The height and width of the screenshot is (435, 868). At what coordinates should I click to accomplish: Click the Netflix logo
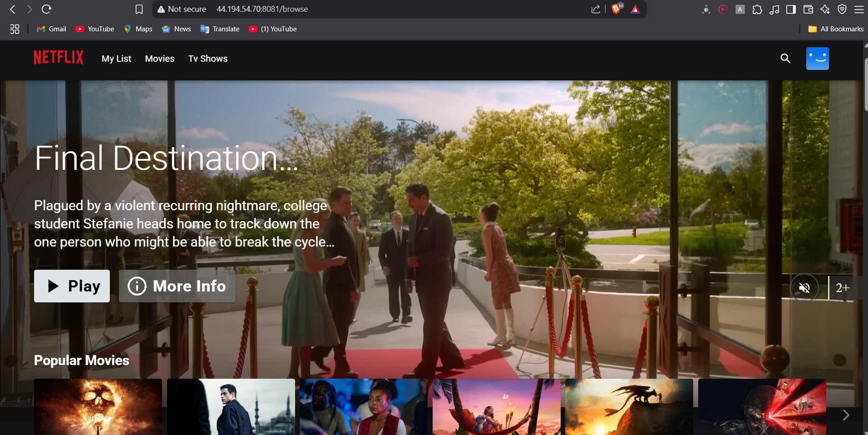[x=58, y=58]
